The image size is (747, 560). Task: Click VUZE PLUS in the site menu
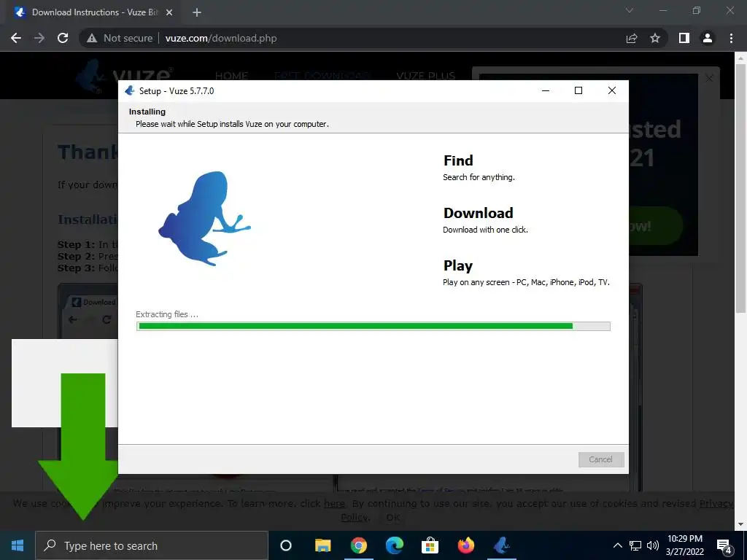[425, 76]
